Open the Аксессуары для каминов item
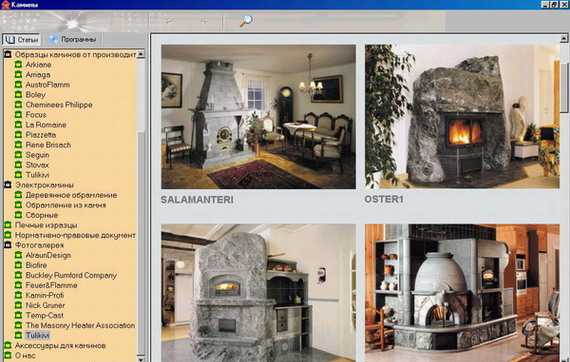 click(x=60, y=345)
